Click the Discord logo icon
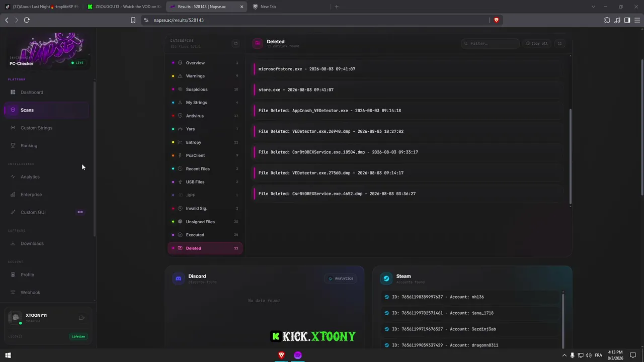The width and height of the screenshot is (644, 362). 178,279
